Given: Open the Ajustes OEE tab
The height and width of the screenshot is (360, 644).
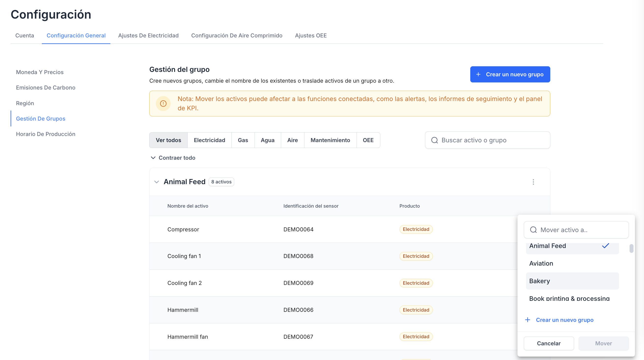Looking at the screenshot, I should pos(310,35).
